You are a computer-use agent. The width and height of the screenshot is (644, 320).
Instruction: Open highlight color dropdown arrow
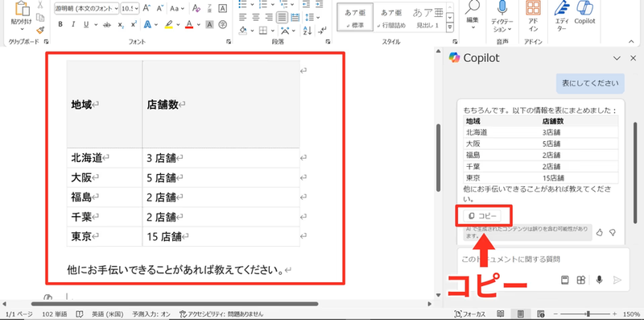click(178, 25)
